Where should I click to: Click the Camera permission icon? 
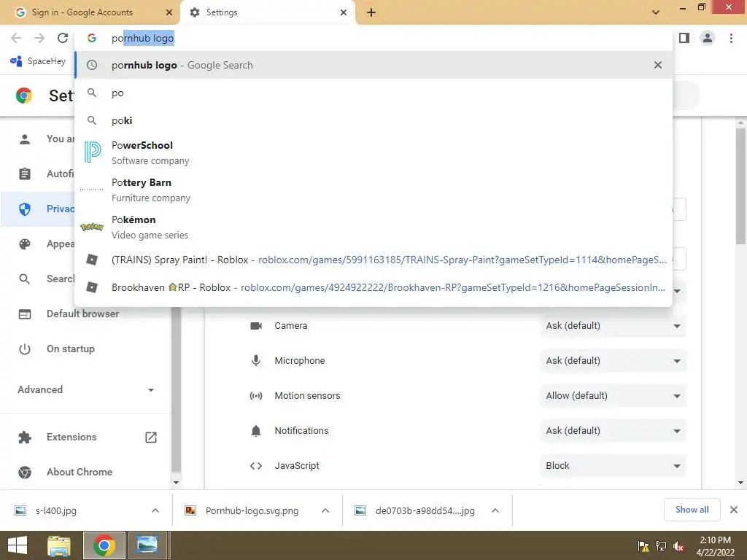(x=256, y=326)
